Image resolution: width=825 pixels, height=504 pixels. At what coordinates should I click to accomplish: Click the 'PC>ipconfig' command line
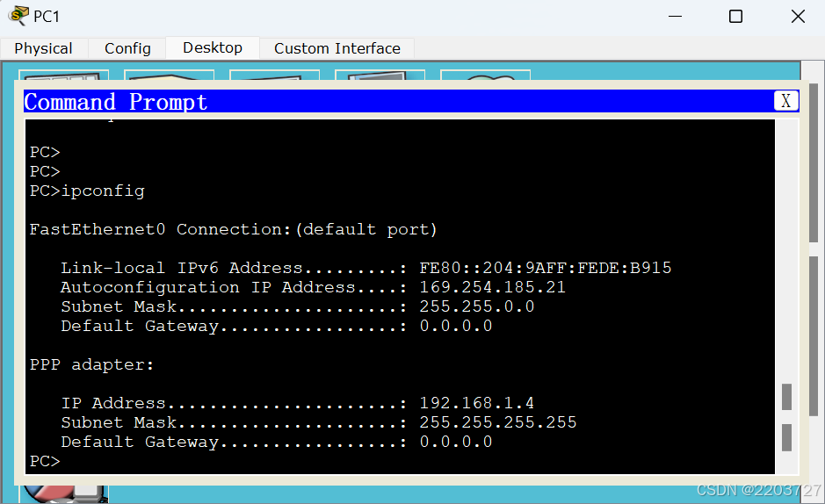tap(87, 191)
